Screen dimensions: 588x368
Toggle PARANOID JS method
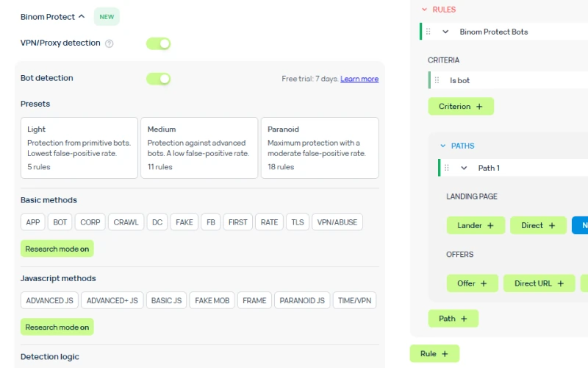302,300
